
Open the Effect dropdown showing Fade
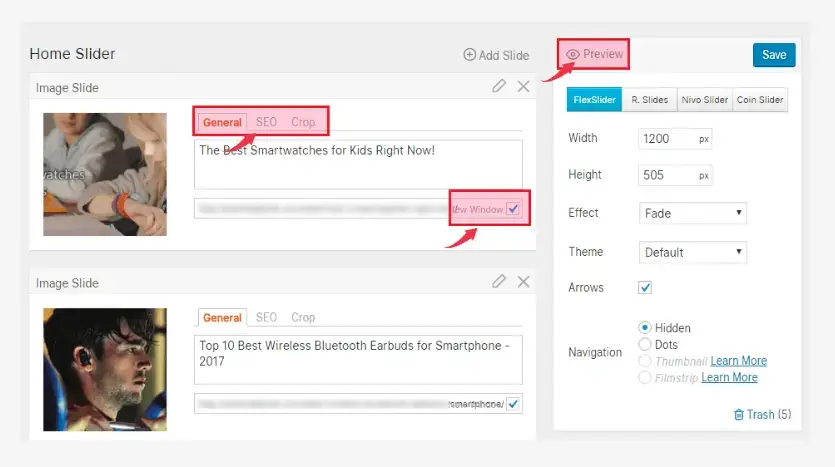(692, 213)
